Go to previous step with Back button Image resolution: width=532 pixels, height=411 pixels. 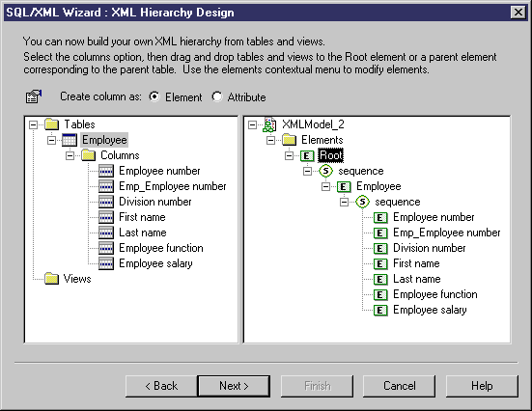click(161, 386)
